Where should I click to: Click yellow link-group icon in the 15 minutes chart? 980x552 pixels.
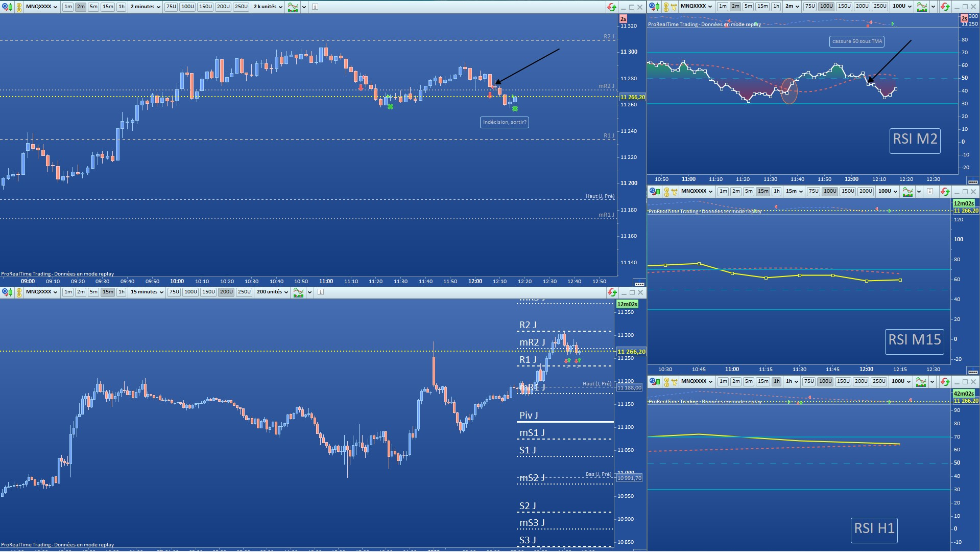(x=19, y=292)
